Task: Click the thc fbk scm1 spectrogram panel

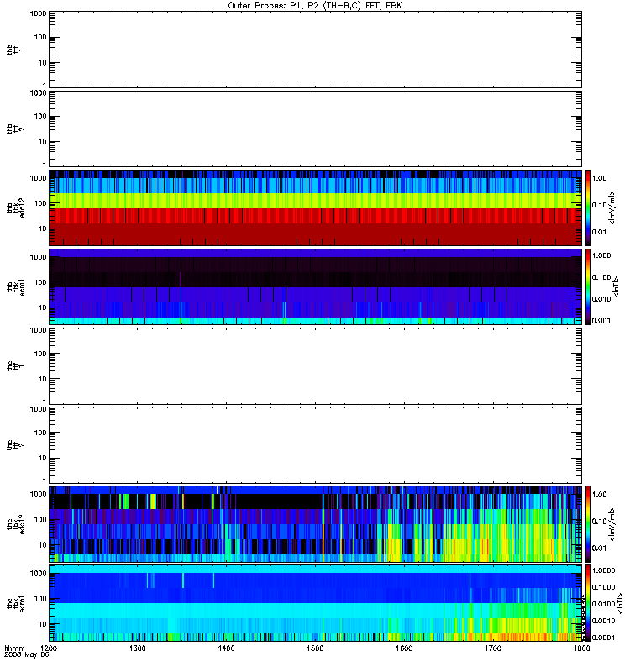Action: [x=316, y=602]
